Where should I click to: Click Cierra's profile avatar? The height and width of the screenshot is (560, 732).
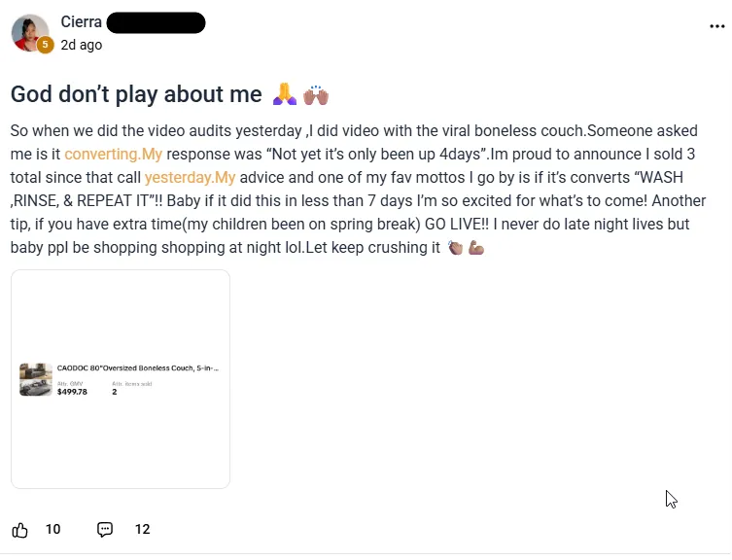[x=29, y=32]
